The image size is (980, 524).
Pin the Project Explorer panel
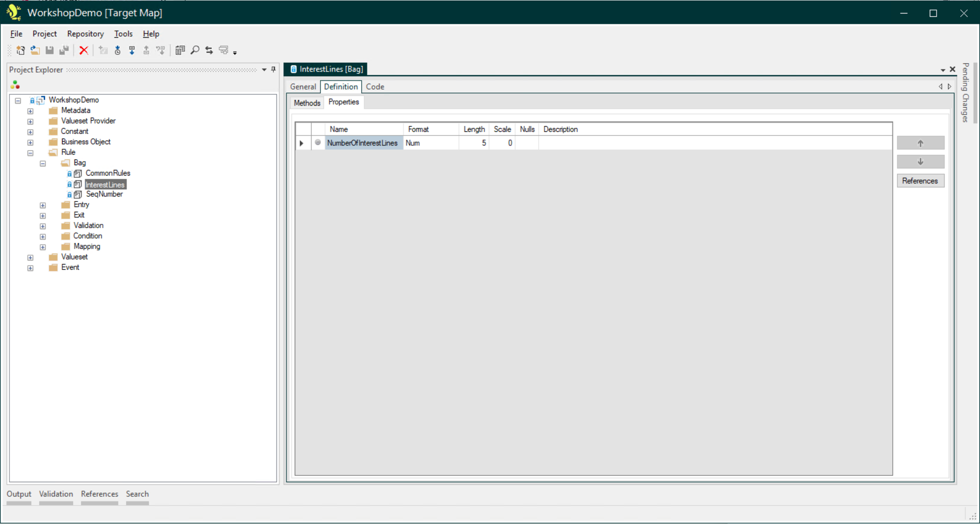click(x=273, y=70)
